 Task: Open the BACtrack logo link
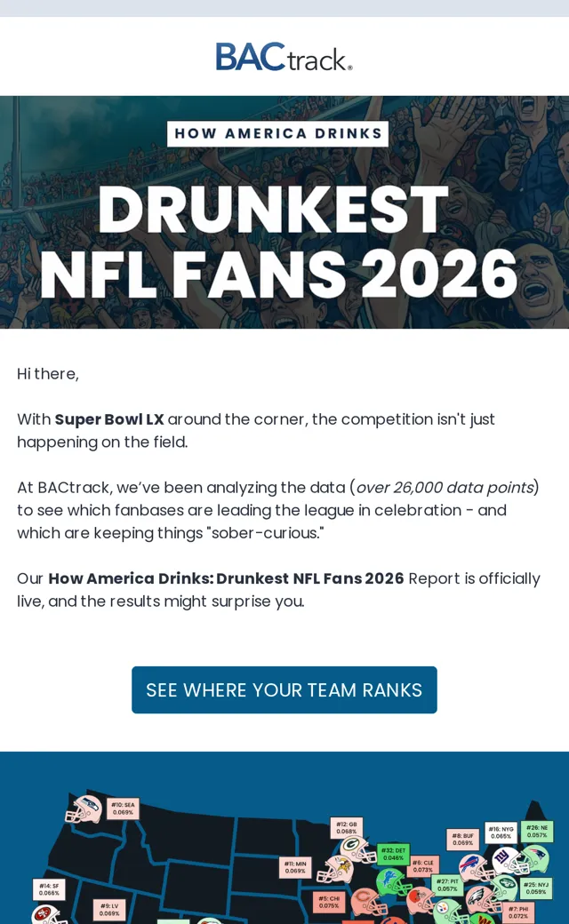284,57
